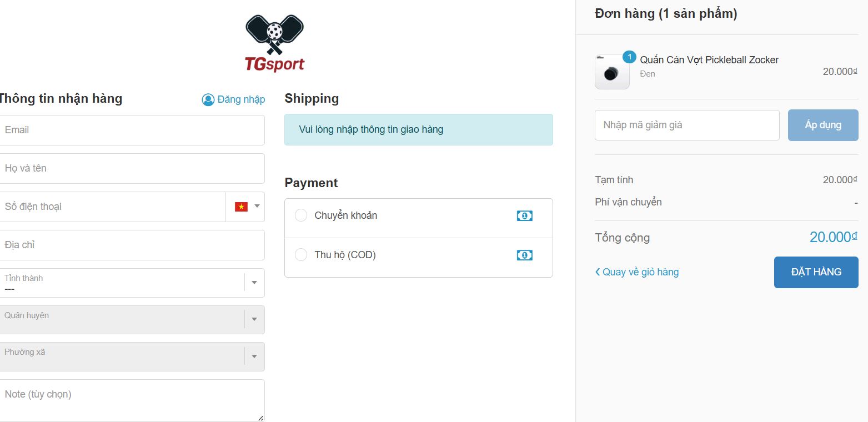The image size is (868, 422).
Task: Click the Áp dụng discount button
Action: click(822, 125)
